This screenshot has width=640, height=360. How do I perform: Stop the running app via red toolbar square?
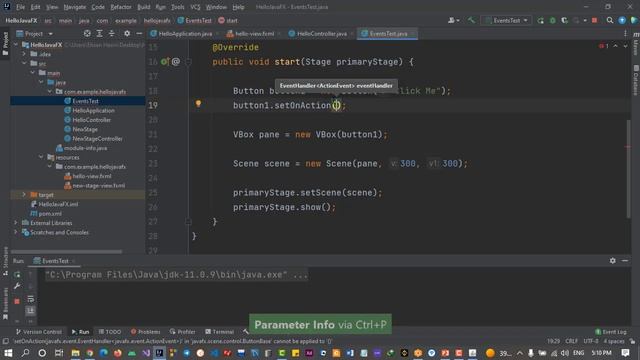pos(595,20)
